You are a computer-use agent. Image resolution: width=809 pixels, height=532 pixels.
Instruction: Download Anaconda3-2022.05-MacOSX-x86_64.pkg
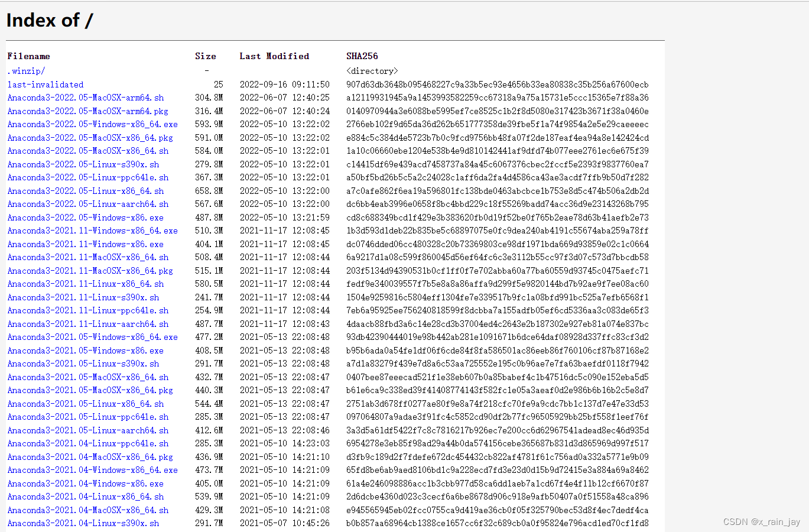pos(90,138)
